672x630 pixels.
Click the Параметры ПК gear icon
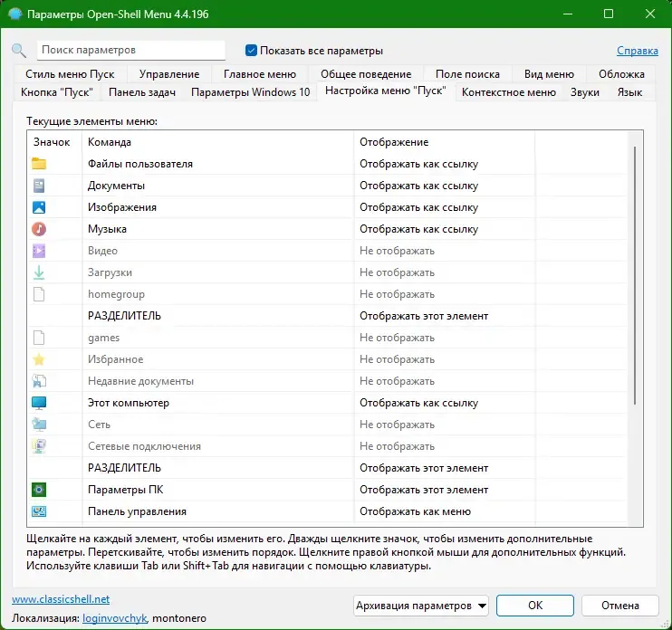[x=39, y=490]
